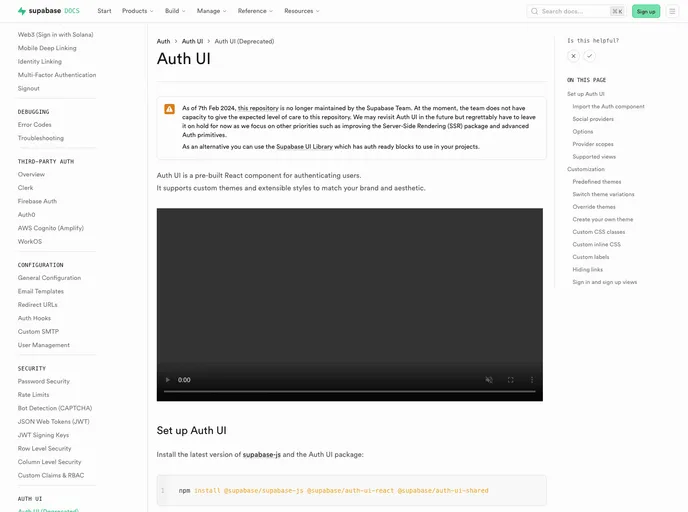Open Error Codes page
The height and width of the screenshot is (512, 688).
(x=34, y=125)
